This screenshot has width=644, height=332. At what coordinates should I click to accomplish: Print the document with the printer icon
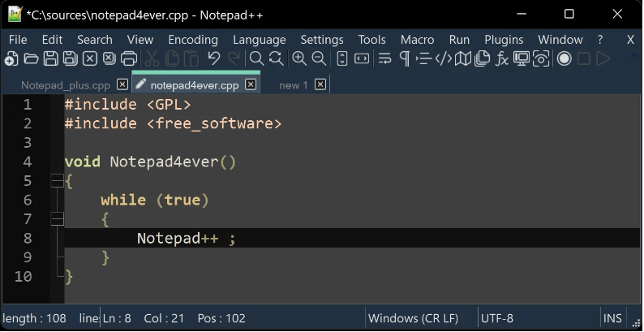129,58
